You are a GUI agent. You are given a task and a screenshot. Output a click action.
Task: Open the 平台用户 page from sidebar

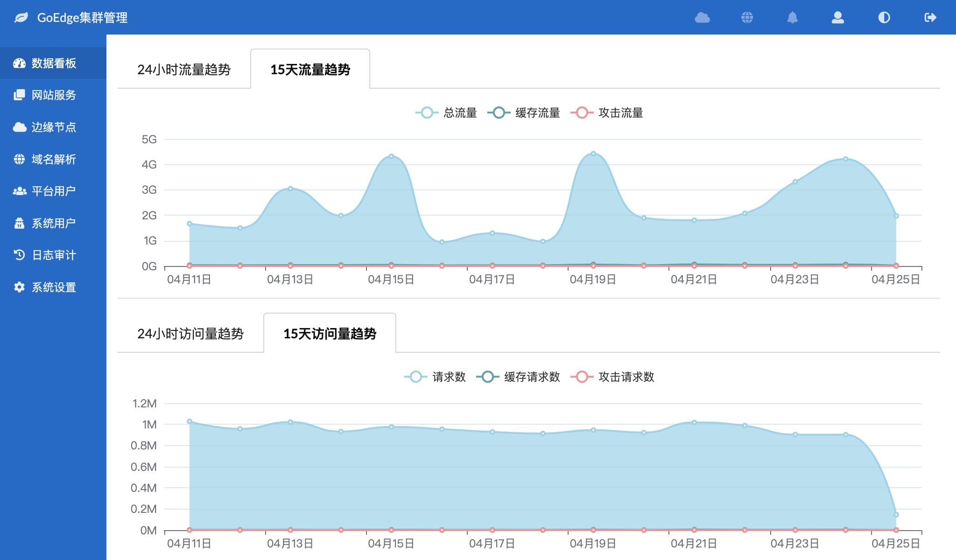53,190
